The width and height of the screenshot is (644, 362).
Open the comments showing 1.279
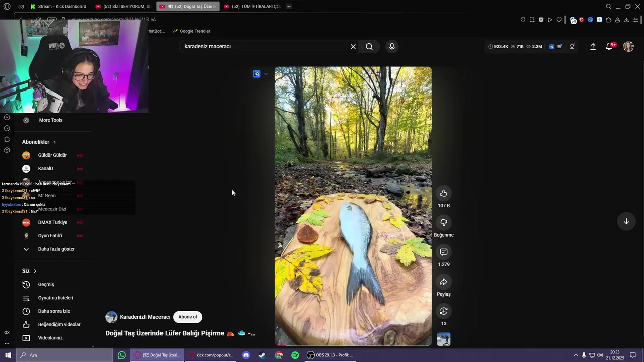tap(444, 252)
